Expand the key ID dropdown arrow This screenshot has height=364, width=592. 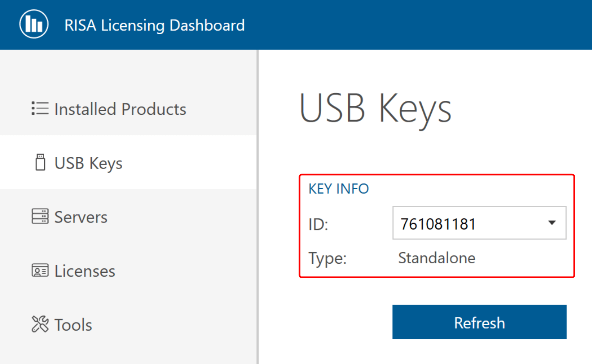(x=552, y=223)
